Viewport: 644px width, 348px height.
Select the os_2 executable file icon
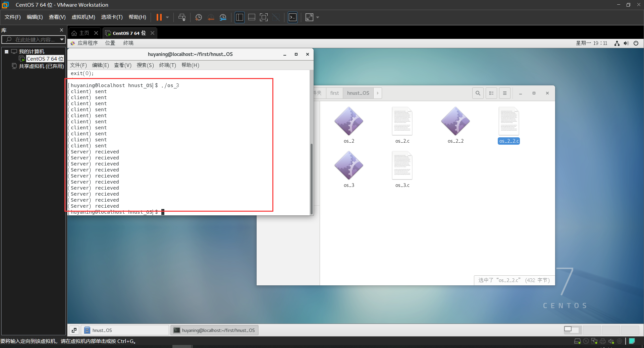pyautogui.click(x=349, y=121)
